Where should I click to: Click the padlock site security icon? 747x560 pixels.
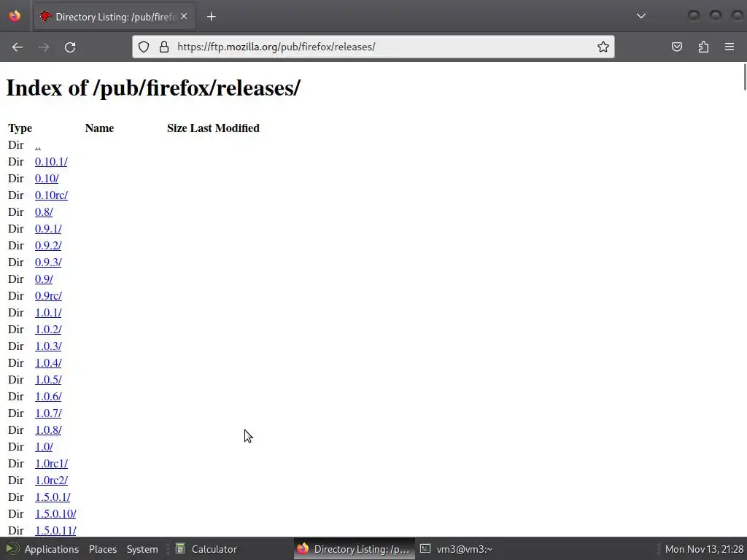pos(164,47)
